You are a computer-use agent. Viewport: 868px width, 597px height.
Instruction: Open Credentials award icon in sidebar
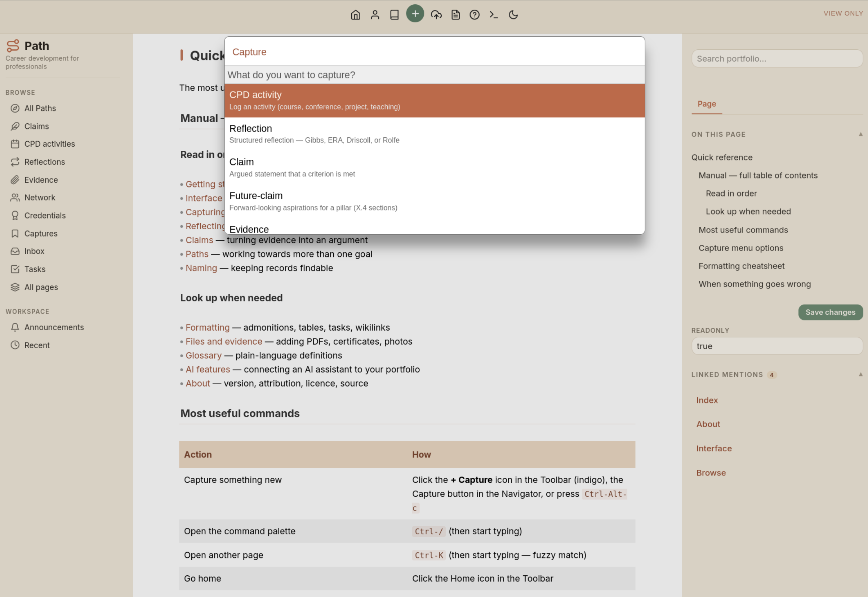pos(15,216)
